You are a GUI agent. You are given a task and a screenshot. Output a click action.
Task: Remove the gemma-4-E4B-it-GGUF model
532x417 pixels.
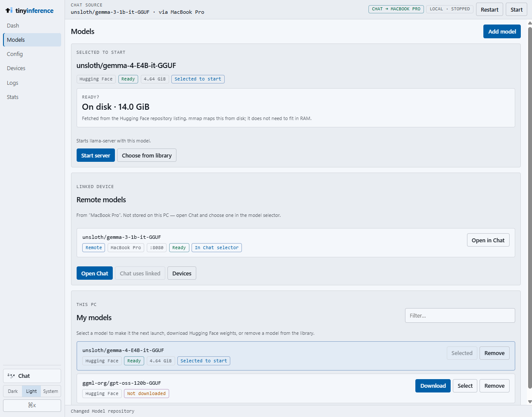point(494,353)
